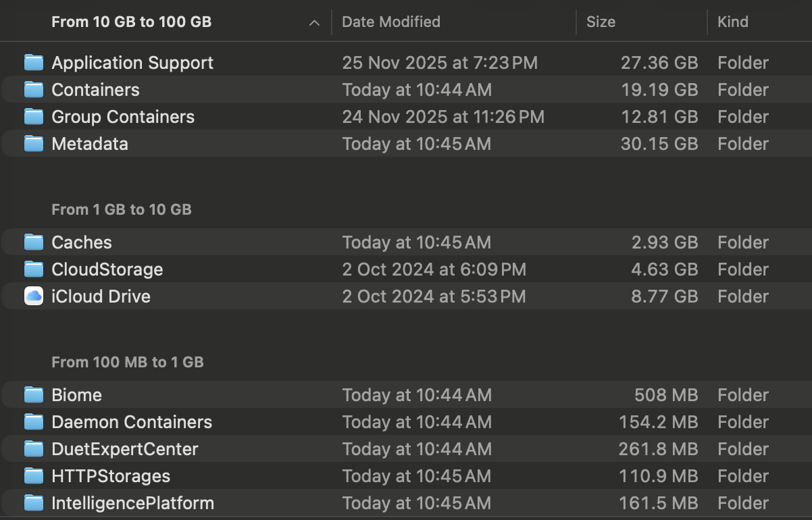812x520 pixels.
Task: Sort by the Size column header
Action: (601, 22)
